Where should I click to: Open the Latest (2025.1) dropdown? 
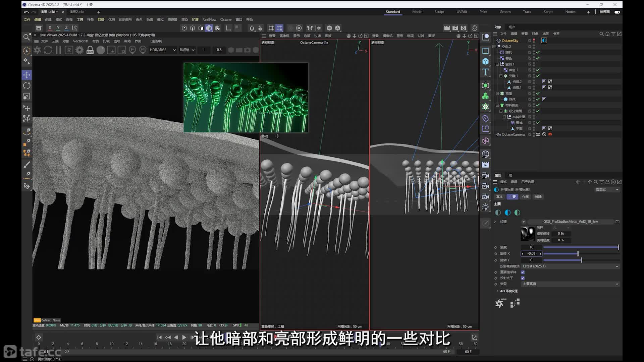click(x=570, y=266)
